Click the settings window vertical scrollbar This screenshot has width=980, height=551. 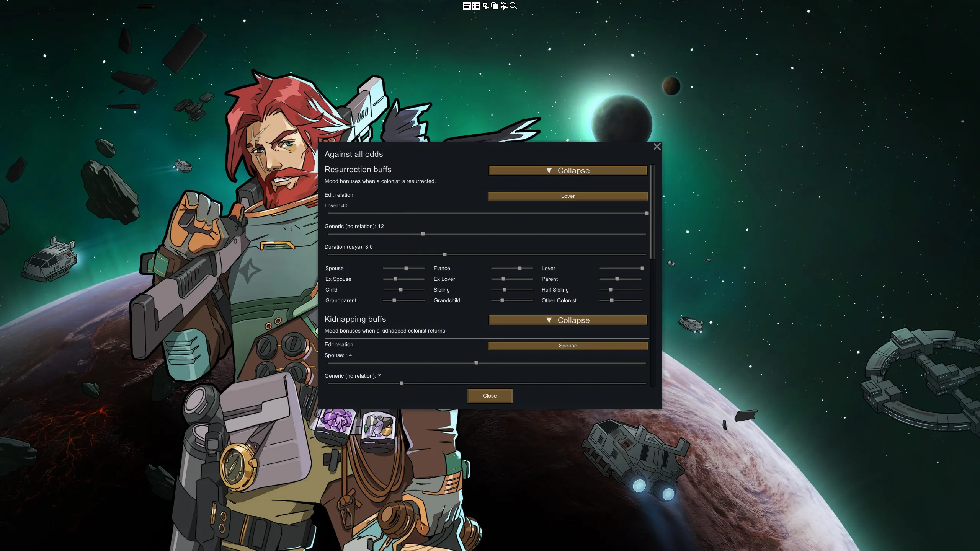(652, 213)
